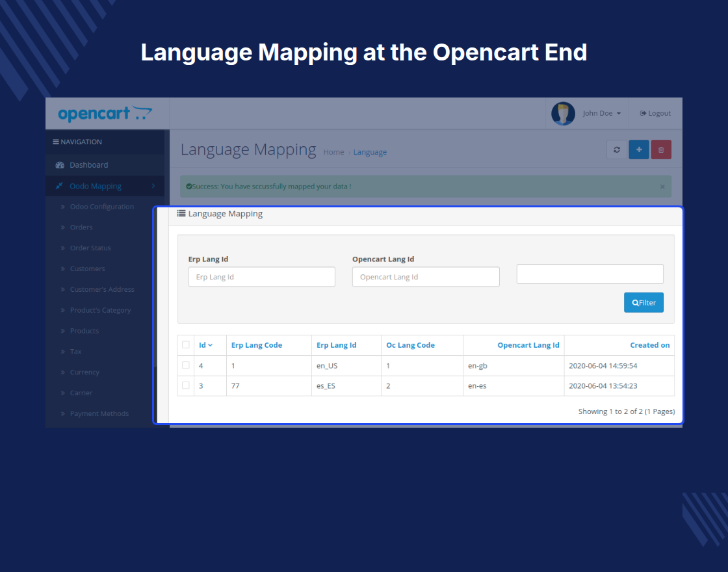
Task: Focus the Erp Lang Id field
Action: [x=262, y=277]
